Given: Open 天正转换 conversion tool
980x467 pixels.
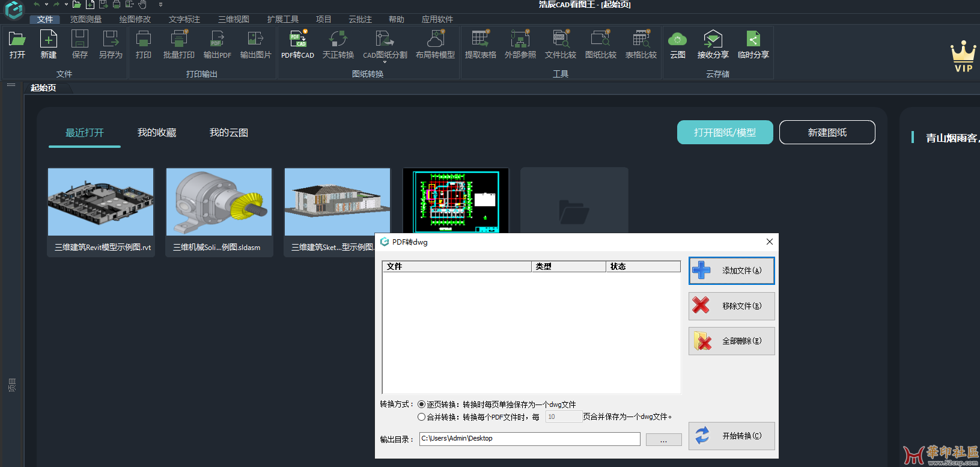Looking at the screenshot, I should pos(338,45).
